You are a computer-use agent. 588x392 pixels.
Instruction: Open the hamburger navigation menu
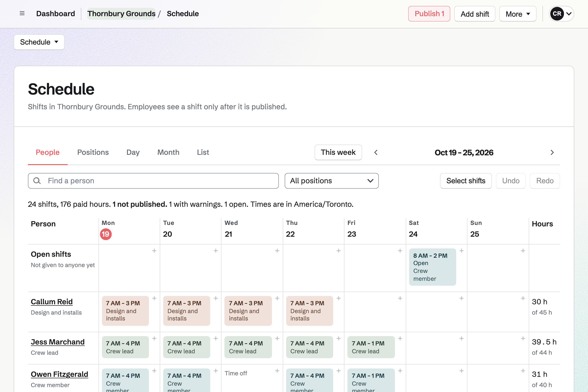[22, 13]
